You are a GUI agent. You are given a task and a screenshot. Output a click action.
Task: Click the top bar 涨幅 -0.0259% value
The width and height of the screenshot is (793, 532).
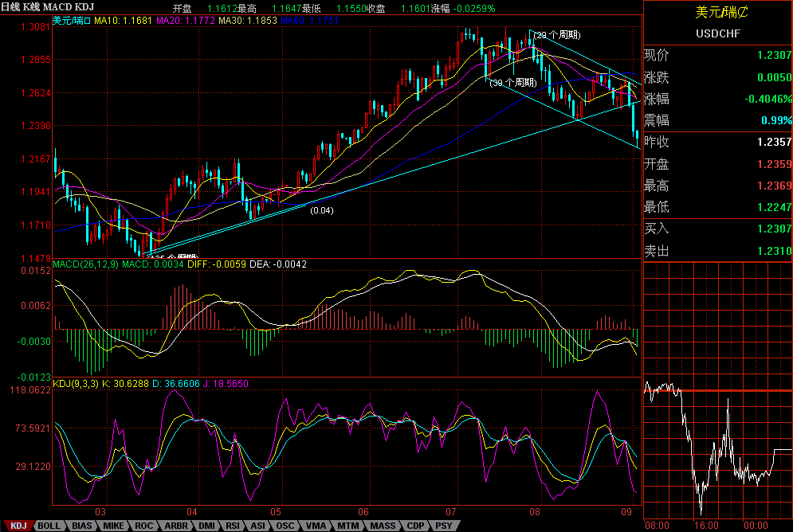point(473,9)
